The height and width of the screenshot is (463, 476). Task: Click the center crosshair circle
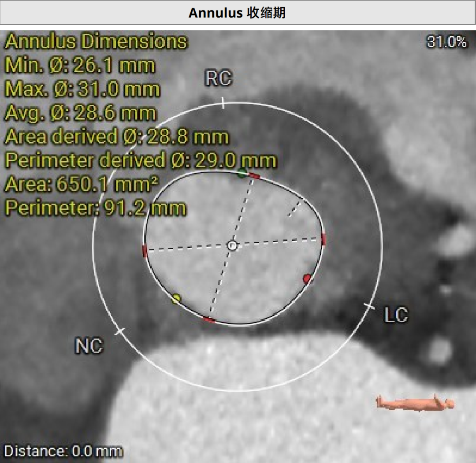click(x=232, y=246)
